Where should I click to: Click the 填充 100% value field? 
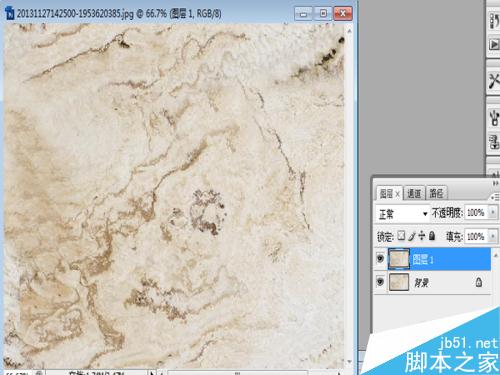coord(476,236)
